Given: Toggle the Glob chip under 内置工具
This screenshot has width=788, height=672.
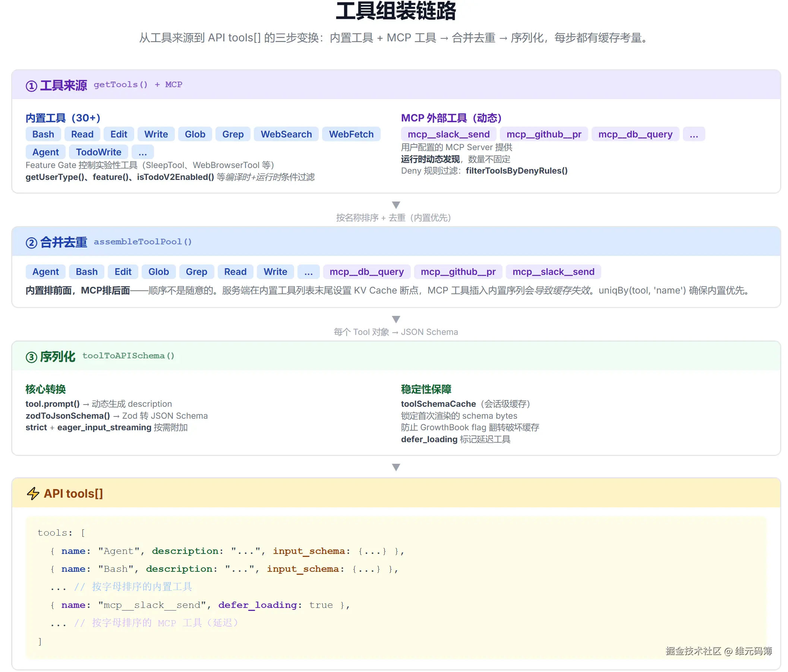Looking at the screenshot, I should (x=195, y=134).
